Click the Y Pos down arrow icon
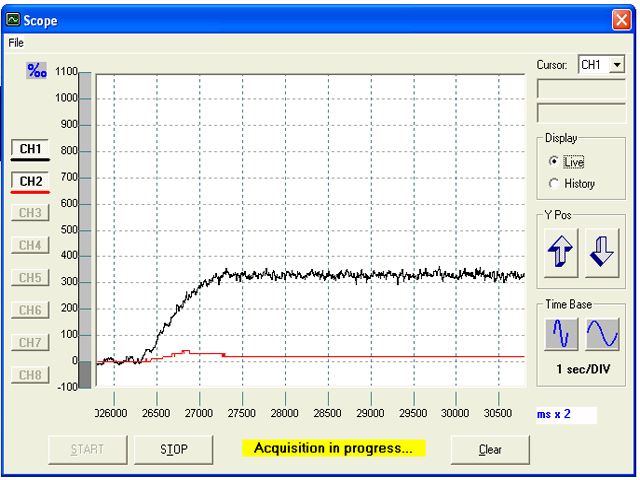 coord(602,250)
